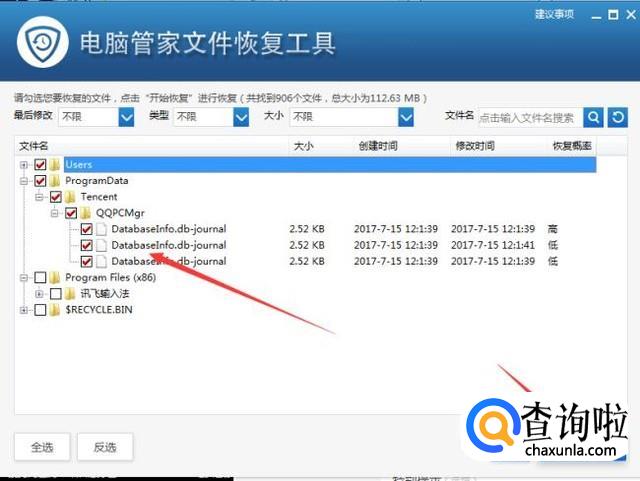640x481 pixels.
Task: Open the 类型 filter dropdown
Action: point(241,117)
